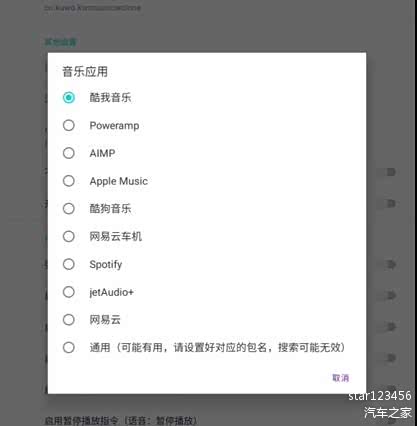
Task: Choose Poweramp as music app
Action: coord(69,125)
